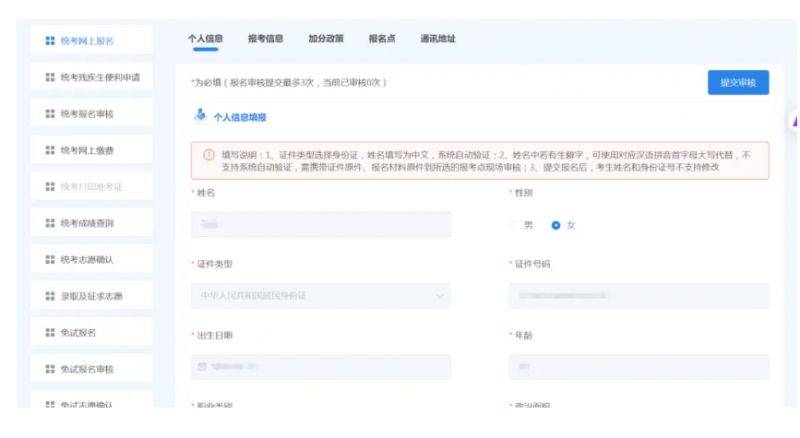
Task: Click the grid icon beside 统考网上报名
Action: [48, 41]
